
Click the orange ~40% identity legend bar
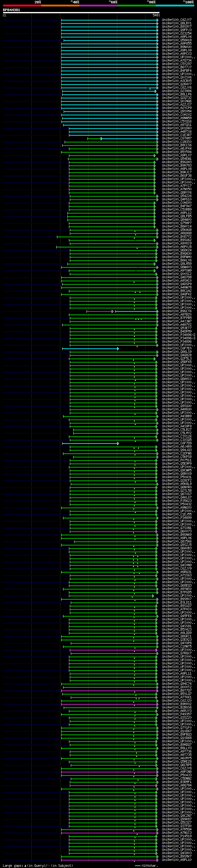coord(60,6)
